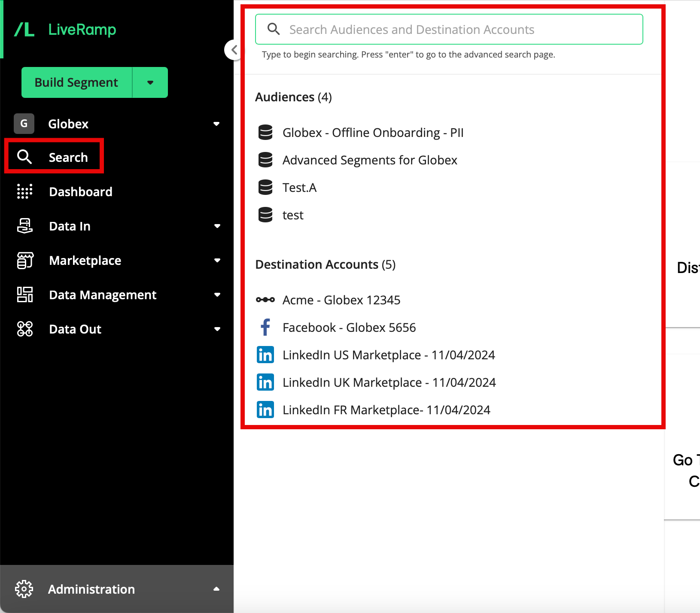Image resolution: width=700 pixels, height=613 pixels.
Task: Open LinkedIn UK Marketplace - 11/04/2024
Action: coord(389,382)
